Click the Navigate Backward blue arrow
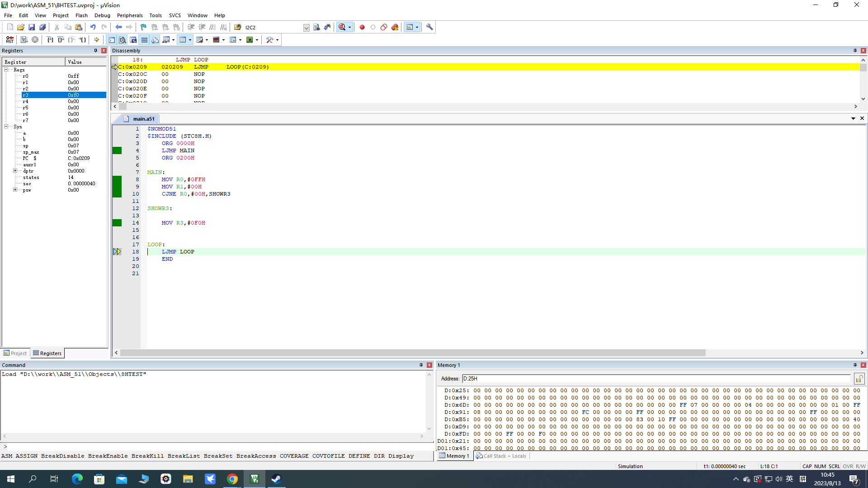Screen dimensions: 868x488 pos(118,27)
